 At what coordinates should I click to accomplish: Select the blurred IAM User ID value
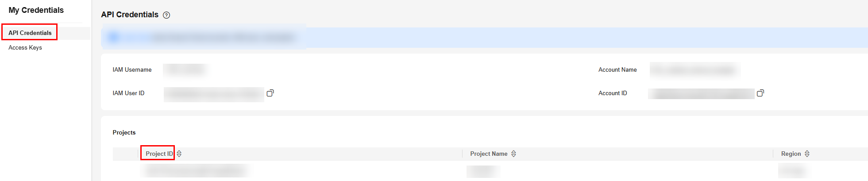[x=214, y=94]
